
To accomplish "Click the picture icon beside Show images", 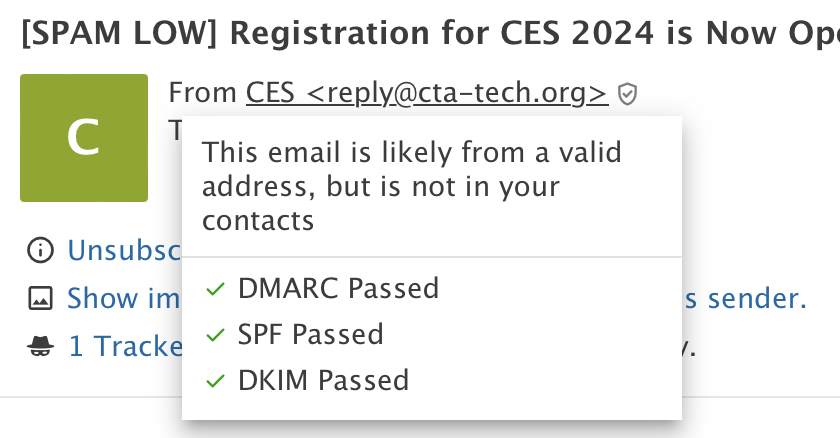I will [40, 298].
